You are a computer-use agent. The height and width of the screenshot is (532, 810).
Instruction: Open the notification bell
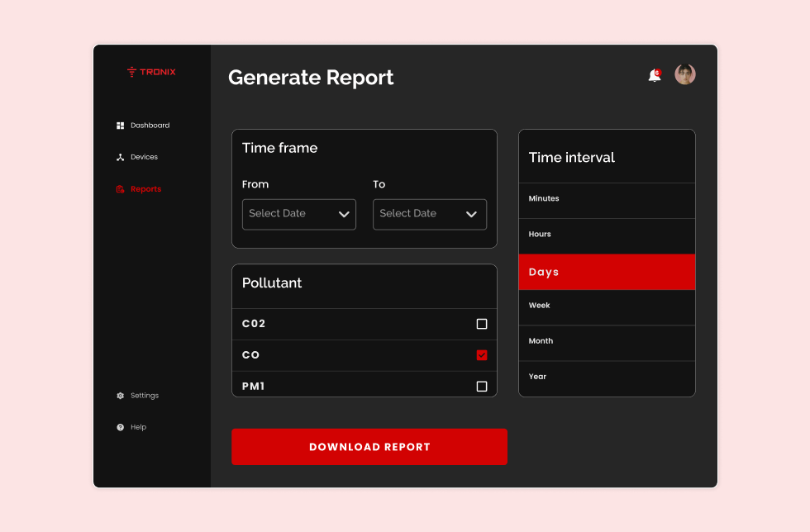pos(654,75)
